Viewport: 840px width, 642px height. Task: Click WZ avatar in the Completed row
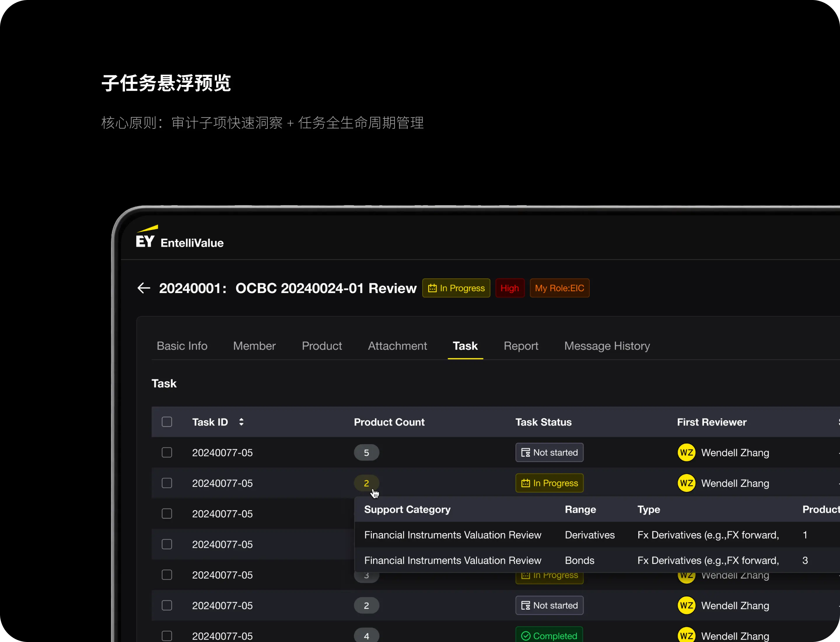[x=687, y=635]
